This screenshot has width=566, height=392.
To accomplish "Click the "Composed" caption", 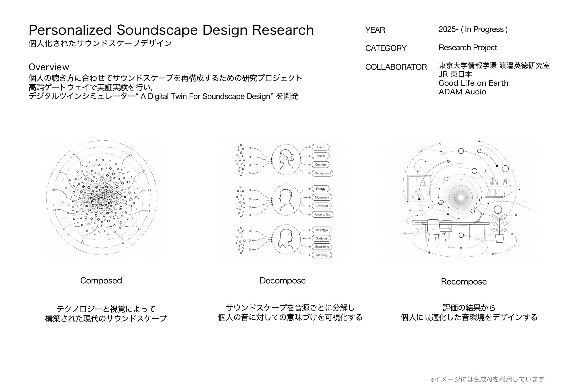I will point(101,281).
